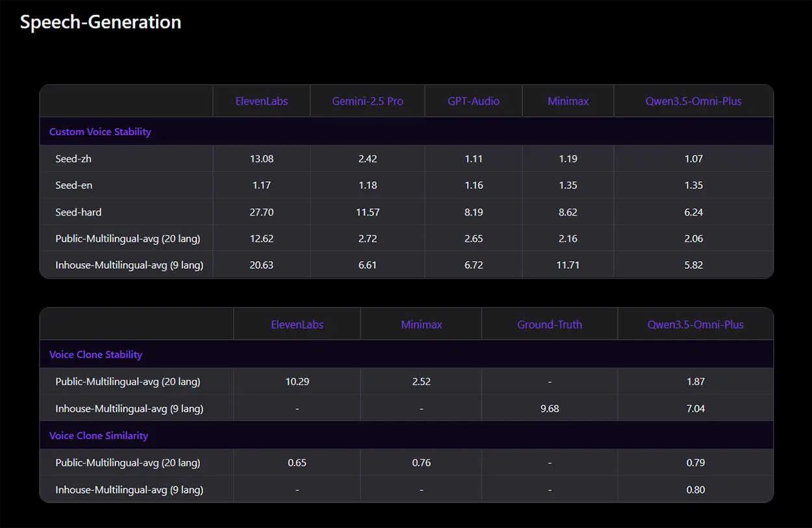
Task: Click the Ground-Truth column header
Action: click(x=550, y=325)
